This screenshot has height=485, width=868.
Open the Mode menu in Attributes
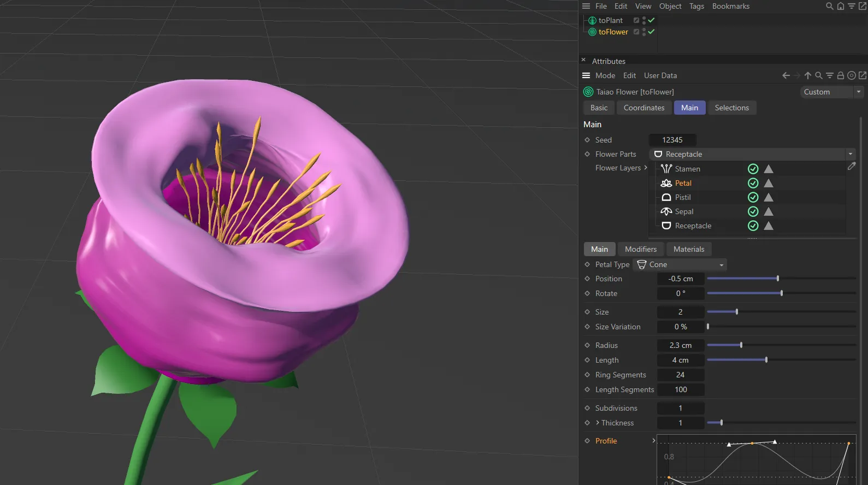[605, 75]
